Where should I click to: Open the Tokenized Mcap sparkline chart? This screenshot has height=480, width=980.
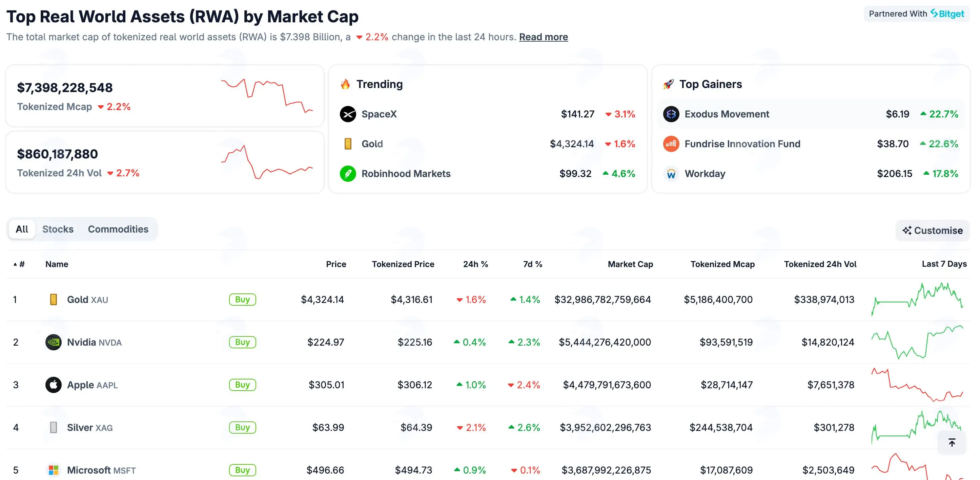pyautogui.click(x=267, y=96)
